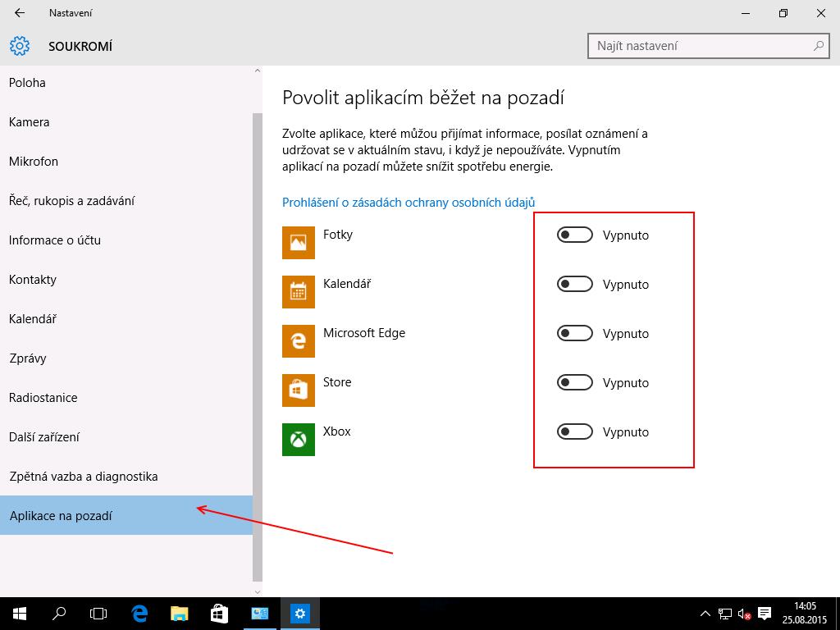Toggle the Store background permission

(x=574, y=383)
